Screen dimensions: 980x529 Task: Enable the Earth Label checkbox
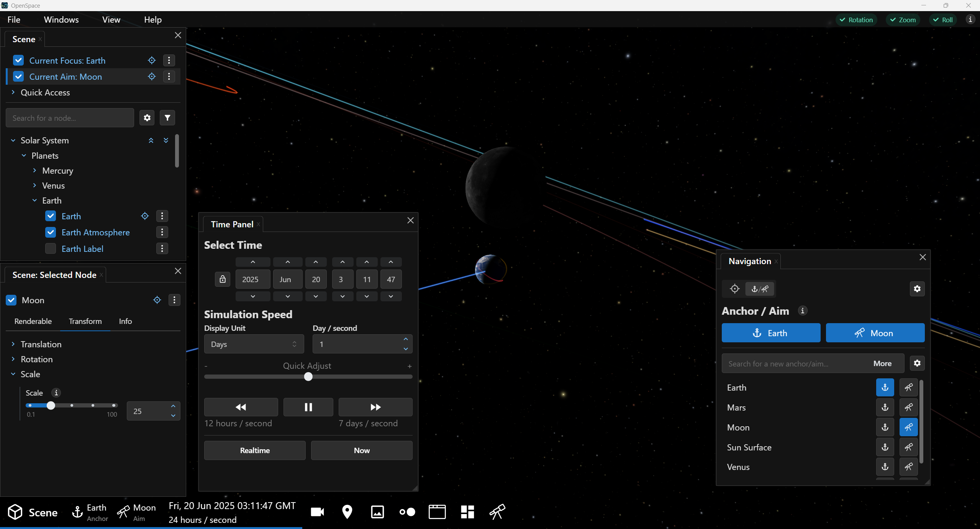point(51,249)
